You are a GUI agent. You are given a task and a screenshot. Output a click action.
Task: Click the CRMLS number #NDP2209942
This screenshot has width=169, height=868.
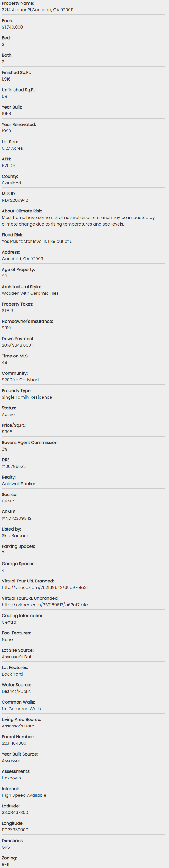pyautogui.click(x=17, y=518)
